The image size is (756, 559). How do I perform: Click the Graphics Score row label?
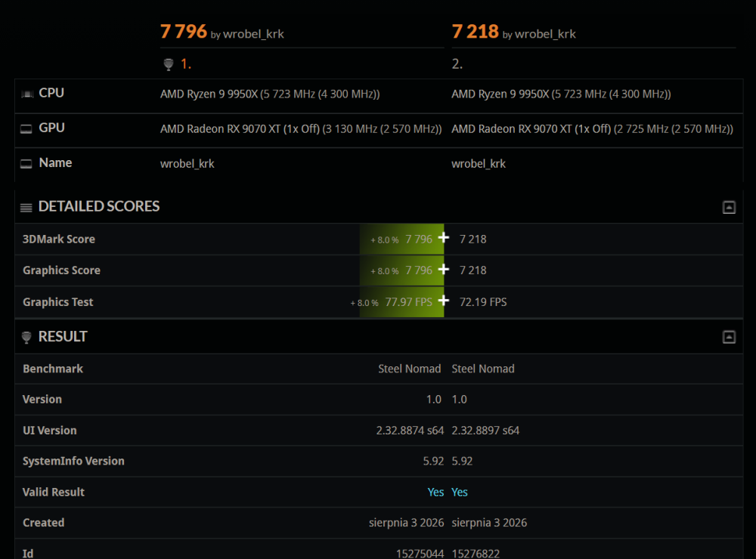[x=62, y=270]
